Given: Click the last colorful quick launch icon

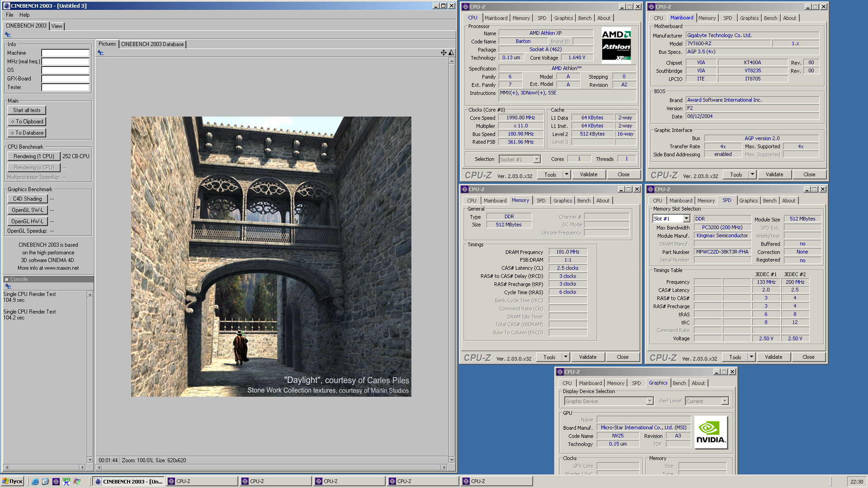Looking at the screenshot, I should click(x=77, y=482).
